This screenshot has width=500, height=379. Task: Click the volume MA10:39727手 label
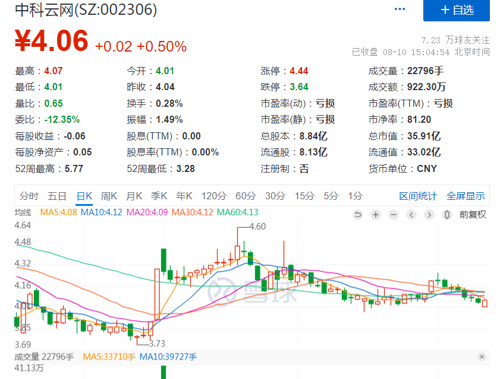click(168, 357)
